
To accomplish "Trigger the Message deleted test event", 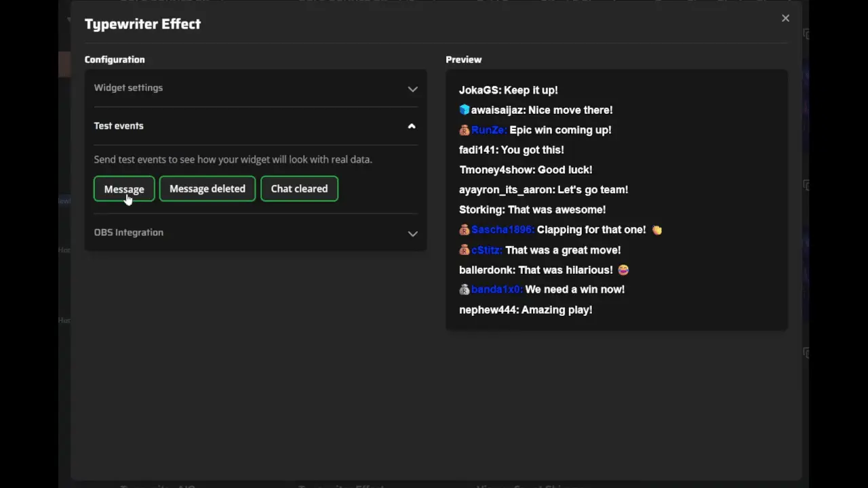I will coord(207,188).
